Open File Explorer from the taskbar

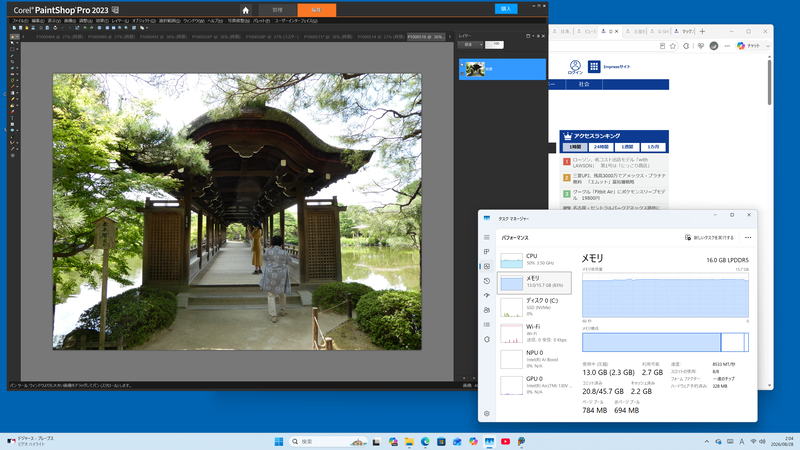409,442
